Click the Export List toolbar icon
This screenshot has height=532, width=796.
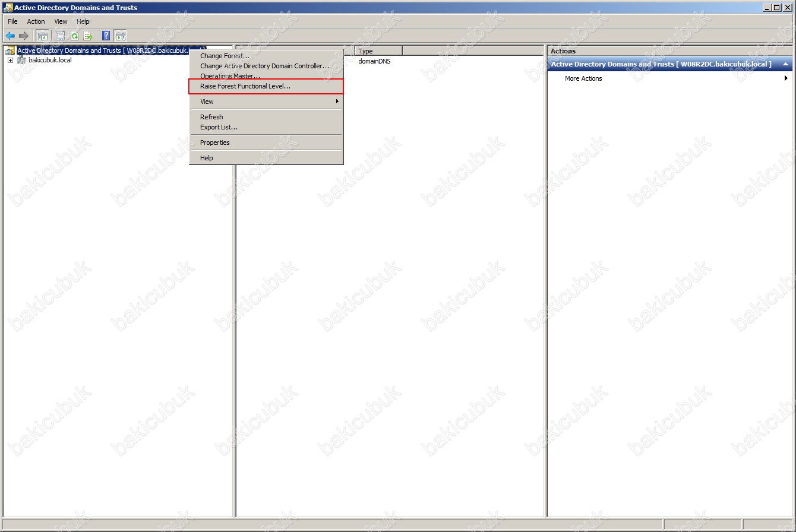pos(88,36)
